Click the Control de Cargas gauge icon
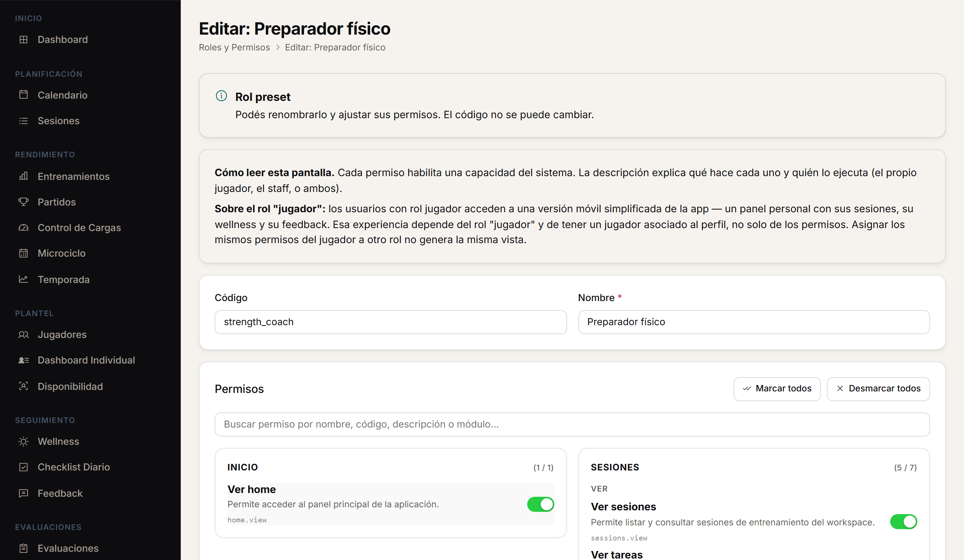Viewport: 964px width, 560px height. [x=23, y=228]
